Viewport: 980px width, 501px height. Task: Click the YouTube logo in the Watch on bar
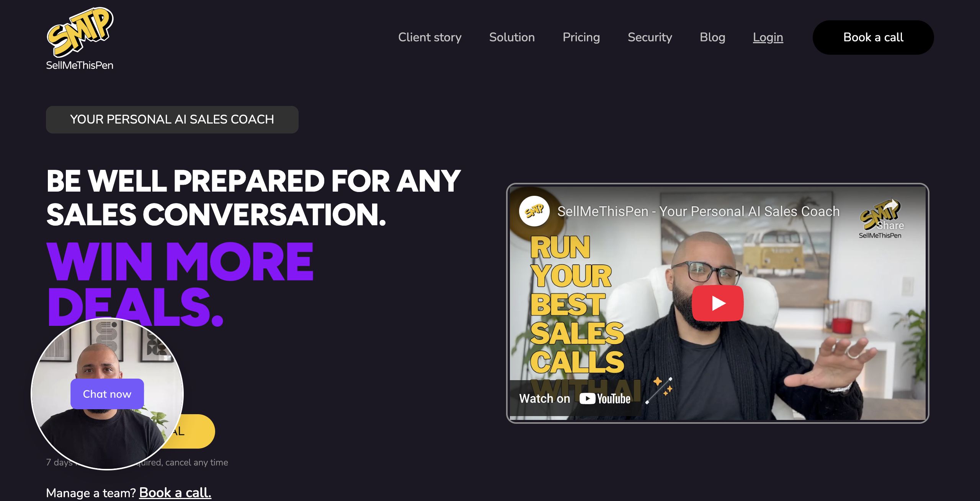[x=604, y=399]
